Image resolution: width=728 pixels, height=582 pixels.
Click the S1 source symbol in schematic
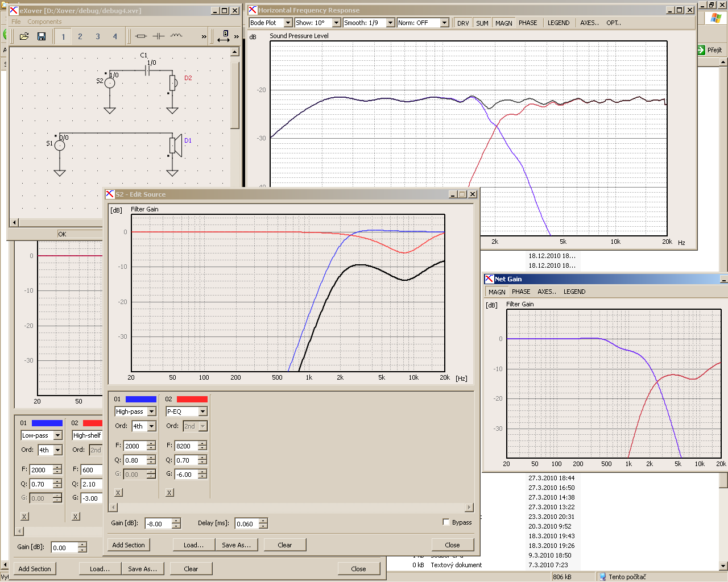point(60,145)
